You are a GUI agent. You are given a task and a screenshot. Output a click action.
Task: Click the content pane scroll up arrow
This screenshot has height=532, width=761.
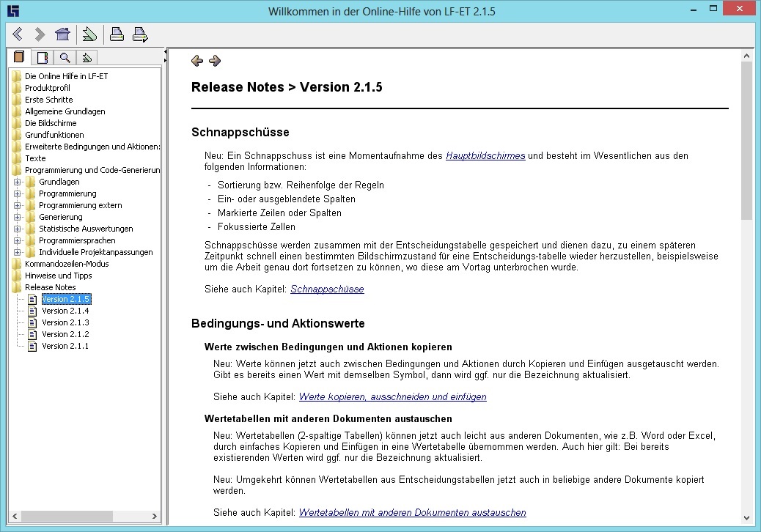pyautogui.click(x=746, y=56)
